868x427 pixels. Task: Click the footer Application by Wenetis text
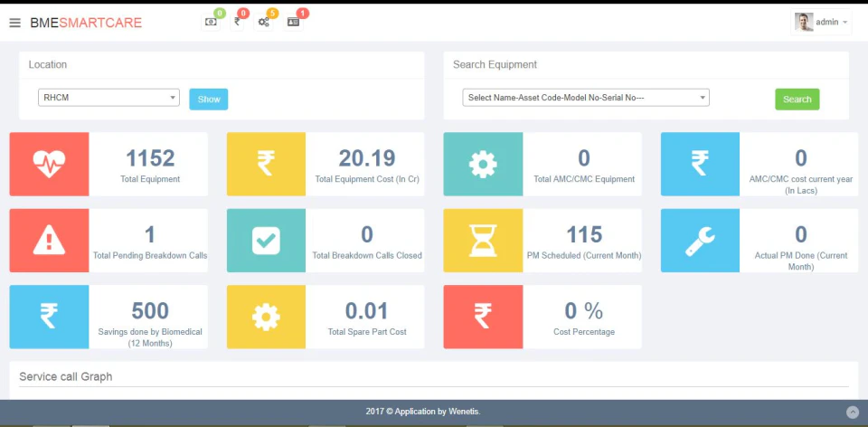pos(423,412)
